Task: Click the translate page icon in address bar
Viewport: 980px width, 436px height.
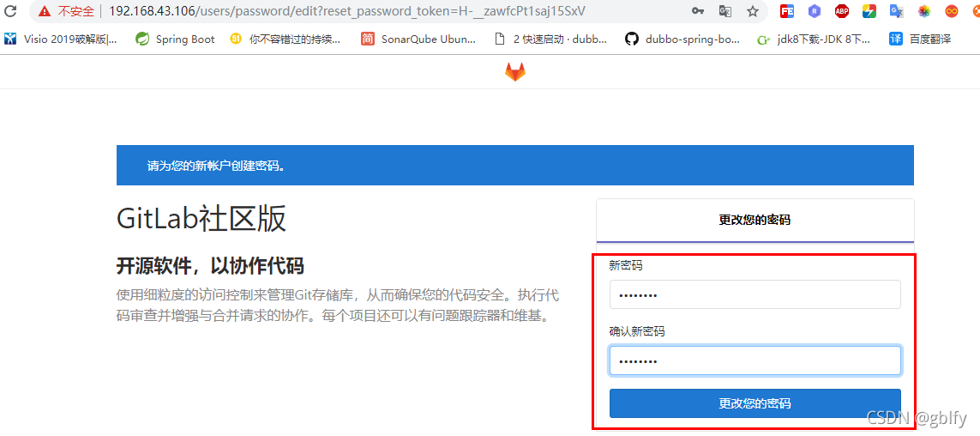Action: 725,10
